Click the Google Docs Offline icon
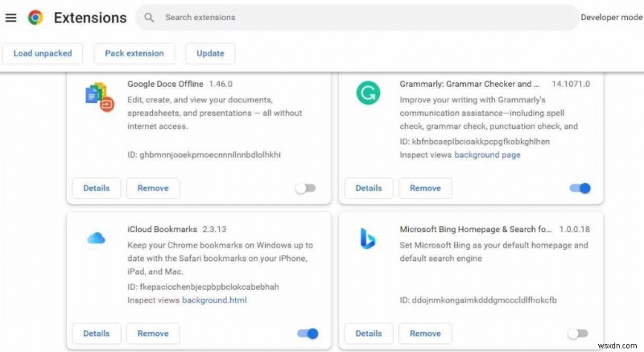644x352 pixels. click(99, 97)
